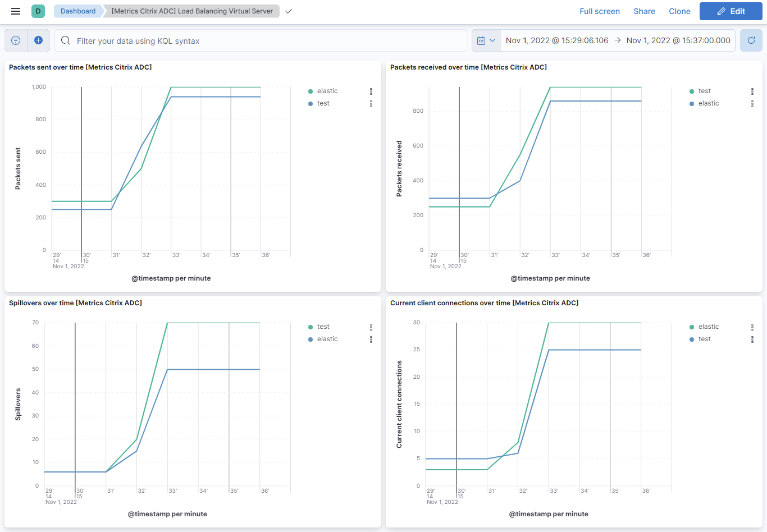The height and width of the screenshot is (532, 767).
Task: Open the Kibana navigation menu
Action: click(x=15, y=11)
